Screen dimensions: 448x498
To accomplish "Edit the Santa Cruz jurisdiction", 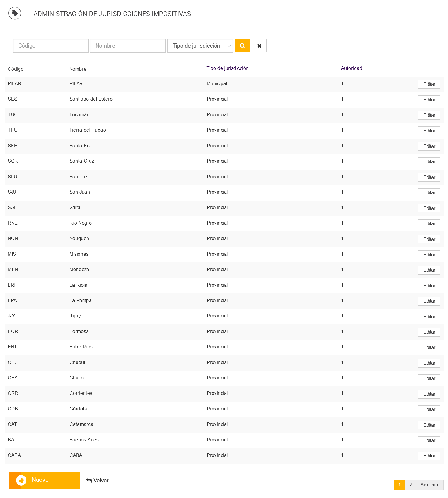I will [429, 162].
